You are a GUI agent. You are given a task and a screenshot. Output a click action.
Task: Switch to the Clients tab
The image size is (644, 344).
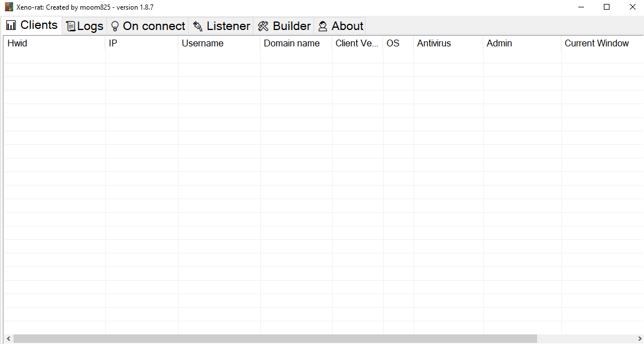coord(32,25)
